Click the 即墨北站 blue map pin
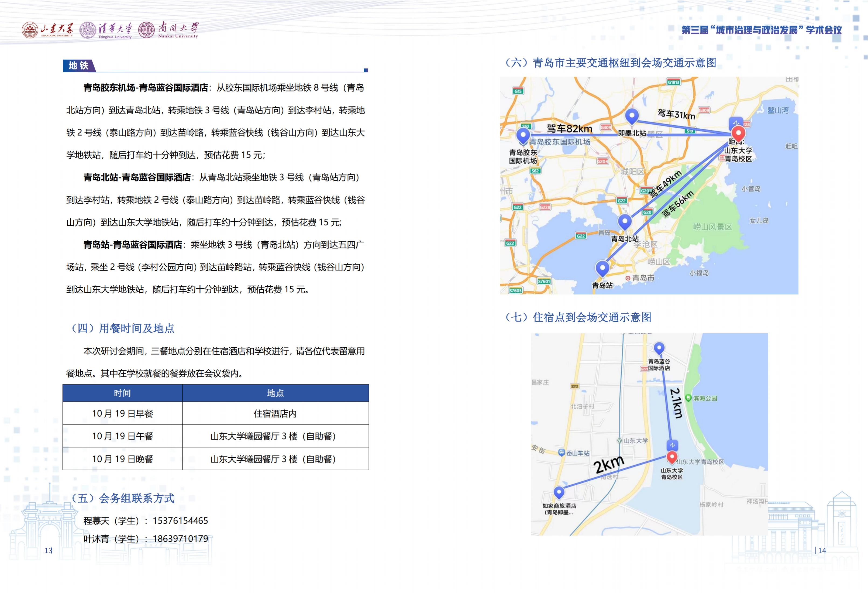Image resolution: width=868 pixels, height=593 pixels. point(632,115)
